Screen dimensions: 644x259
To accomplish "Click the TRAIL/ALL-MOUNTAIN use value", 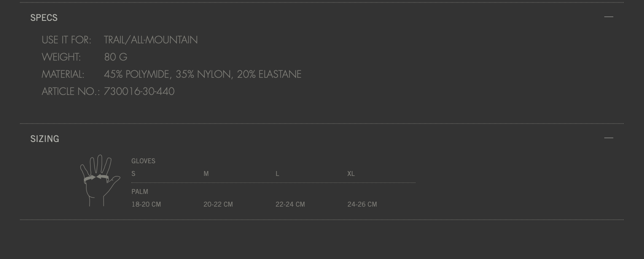I will click(151, 40).
